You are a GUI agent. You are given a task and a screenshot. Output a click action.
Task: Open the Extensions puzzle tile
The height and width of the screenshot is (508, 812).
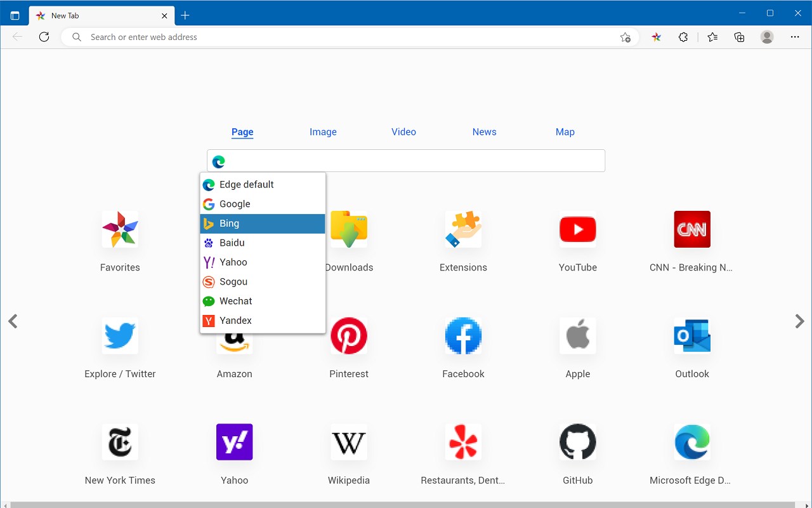[x=463, y=229]
